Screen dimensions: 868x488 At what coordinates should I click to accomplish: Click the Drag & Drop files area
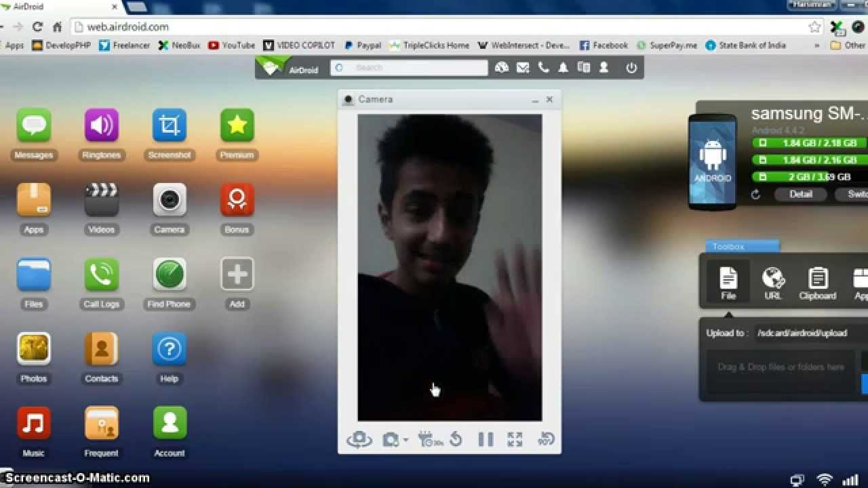click(781, 371)
